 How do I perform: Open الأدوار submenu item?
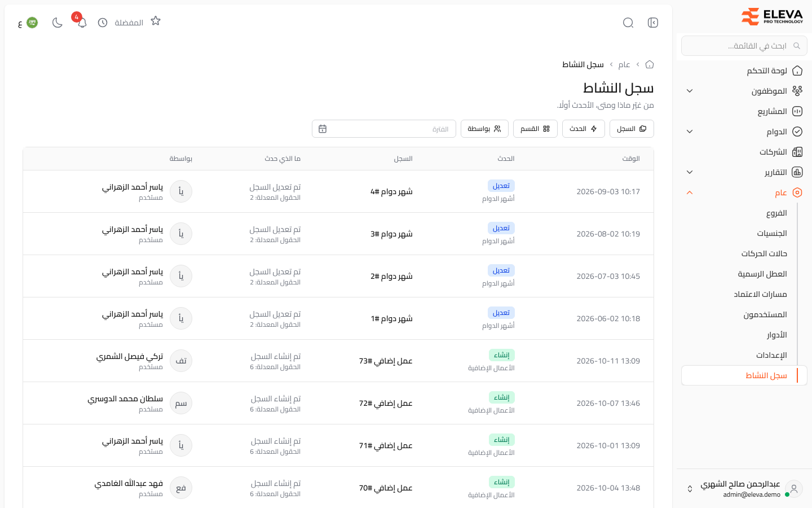click(776, 335)
